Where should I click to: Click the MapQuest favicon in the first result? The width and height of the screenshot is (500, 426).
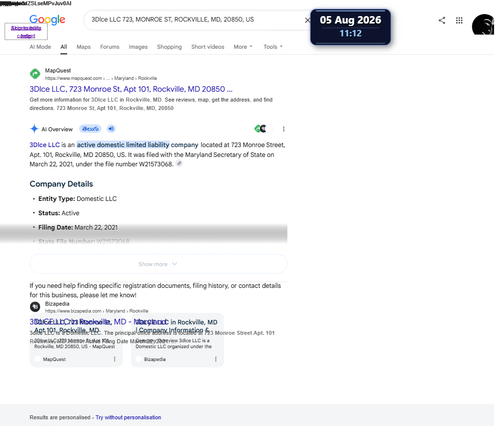coord(35,74)
